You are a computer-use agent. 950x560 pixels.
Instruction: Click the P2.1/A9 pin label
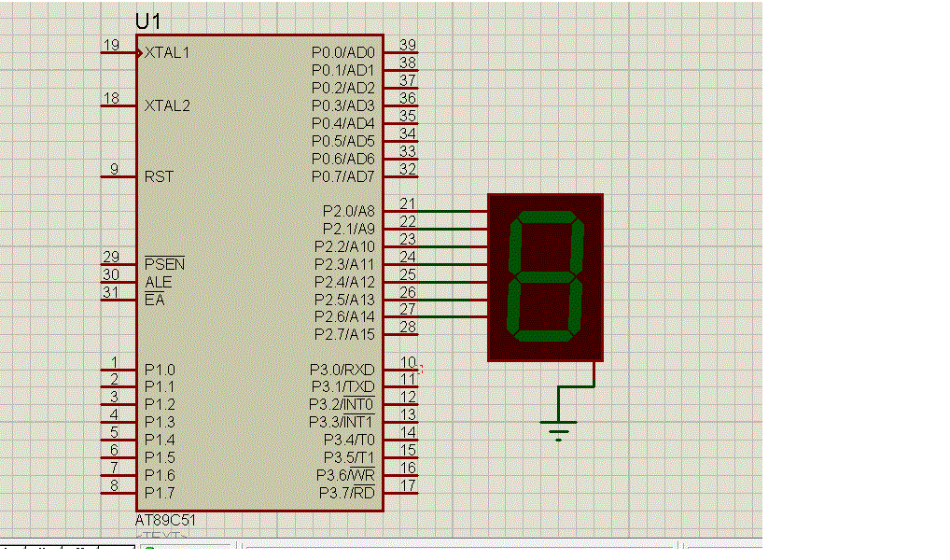348,229
